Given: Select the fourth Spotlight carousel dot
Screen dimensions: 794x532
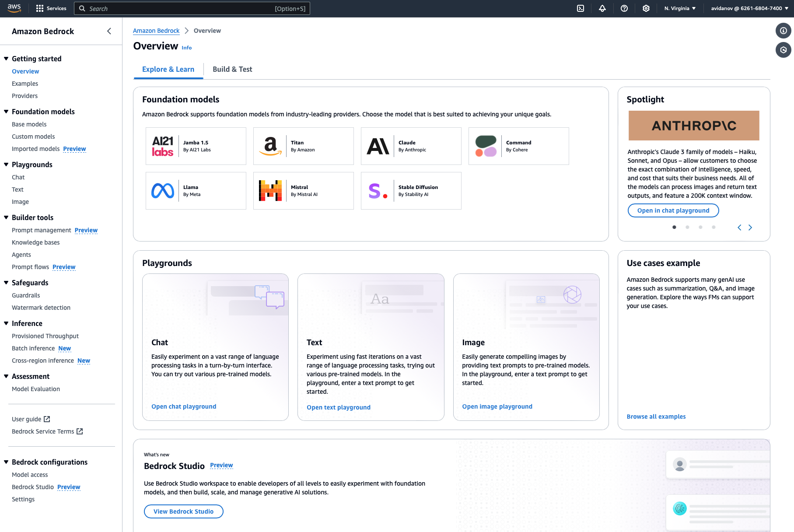Looking at the screenshot, I should point(714,227).
